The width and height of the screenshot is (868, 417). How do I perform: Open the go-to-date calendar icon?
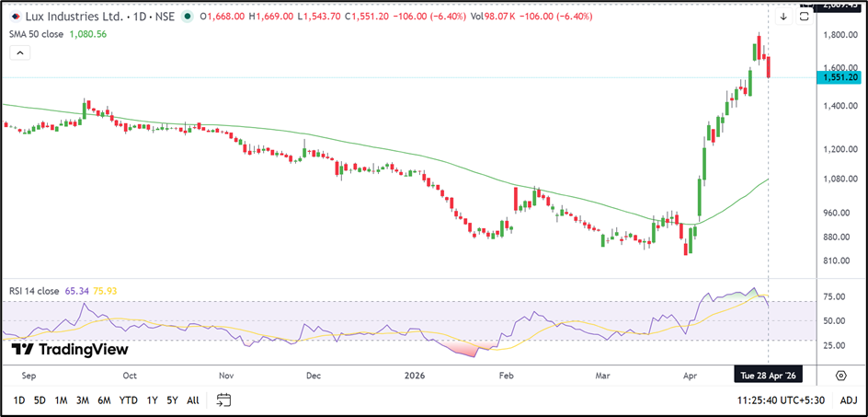click(223, 400)
